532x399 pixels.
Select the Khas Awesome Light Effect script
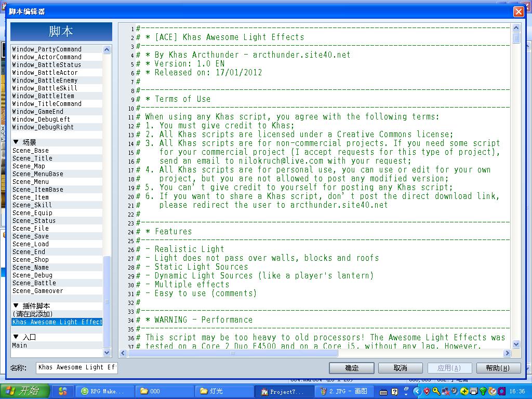(57, 322)
